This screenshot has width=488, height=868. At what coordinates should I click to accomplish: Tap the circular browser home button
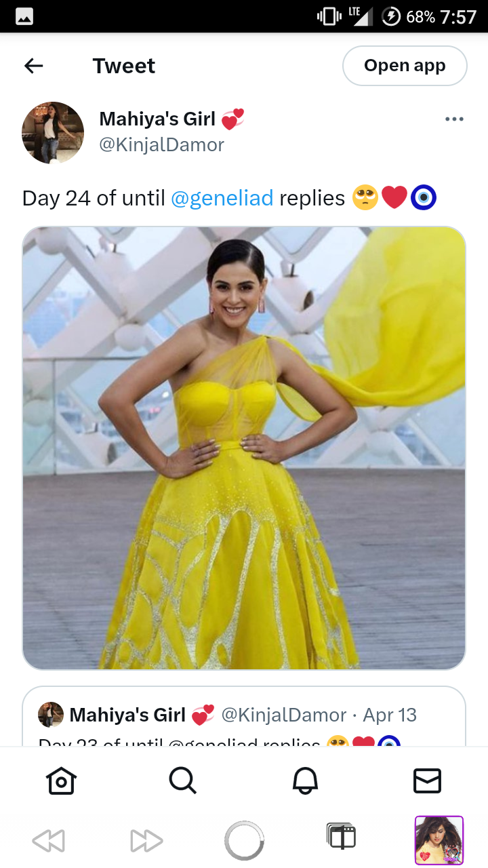(244, 841)
